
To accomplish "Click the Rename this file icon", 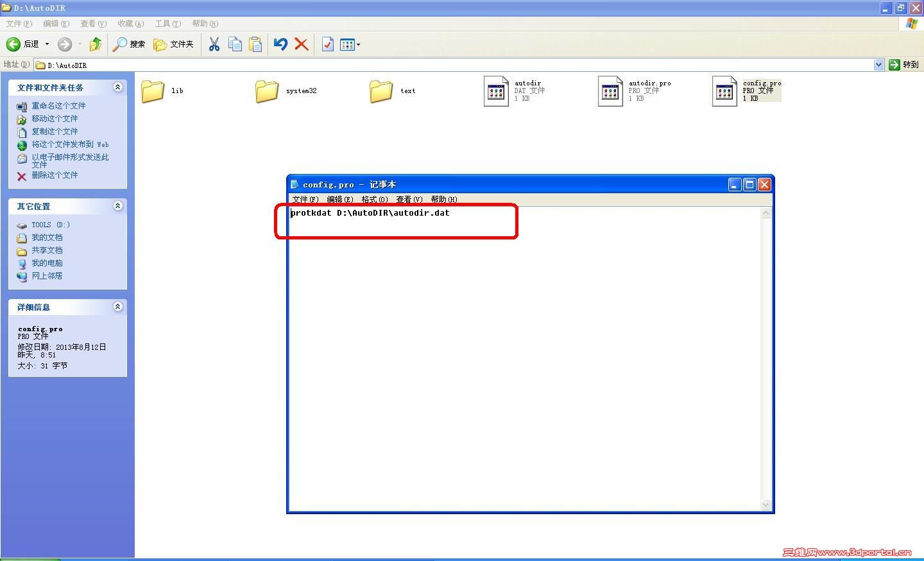I will point(22,107).
